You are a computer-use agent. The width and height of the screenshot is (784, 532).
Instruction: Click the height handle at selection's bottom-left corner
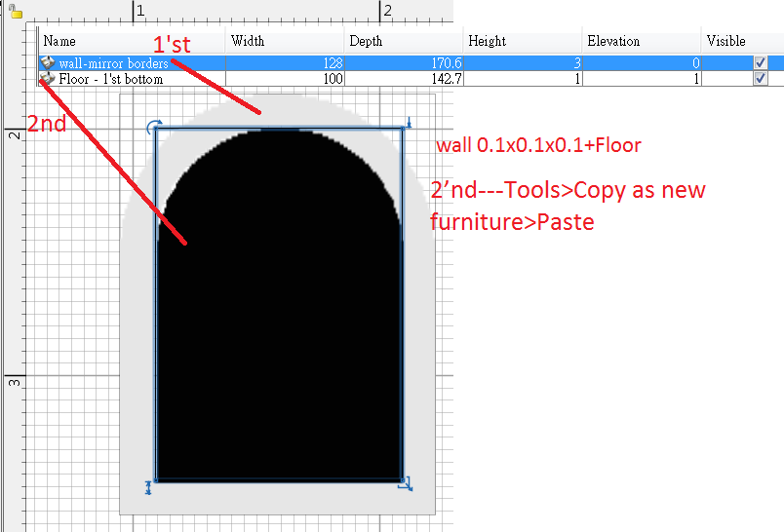[149, 486]
